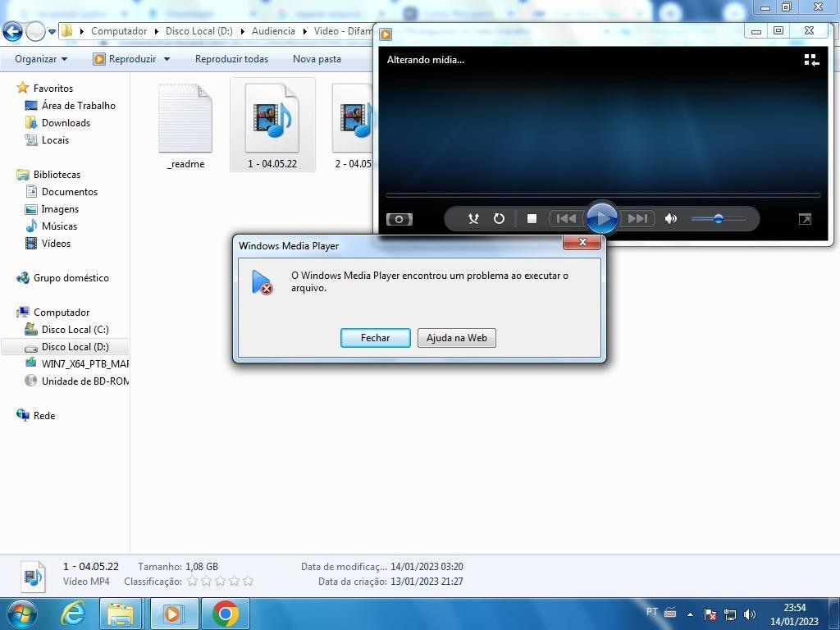Switch to Media Player taskbar button
The image size is (840, 630).
coord(174,614)
